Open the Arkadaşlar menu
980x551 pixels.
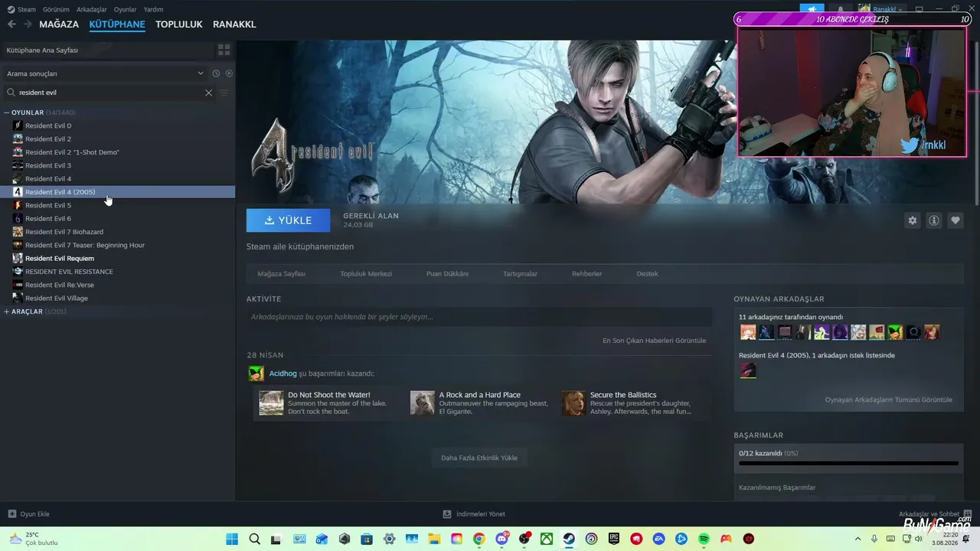[92, 9]
